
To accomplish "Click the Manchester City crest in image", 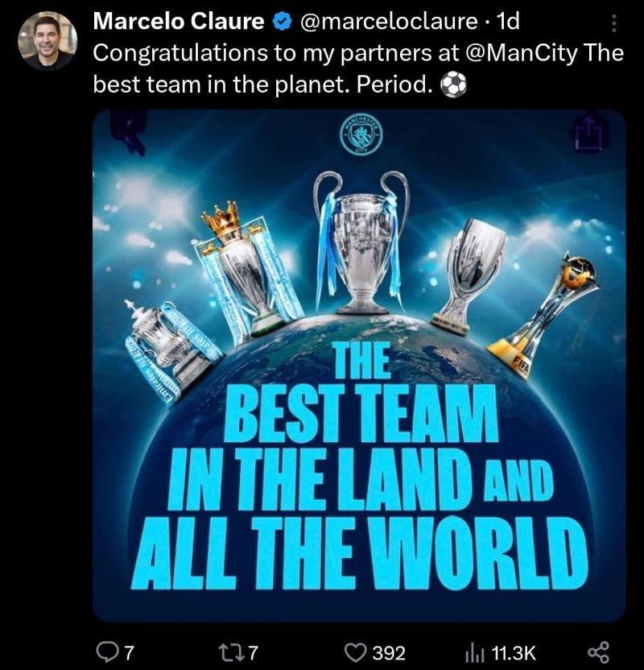I will pos(361,134).
